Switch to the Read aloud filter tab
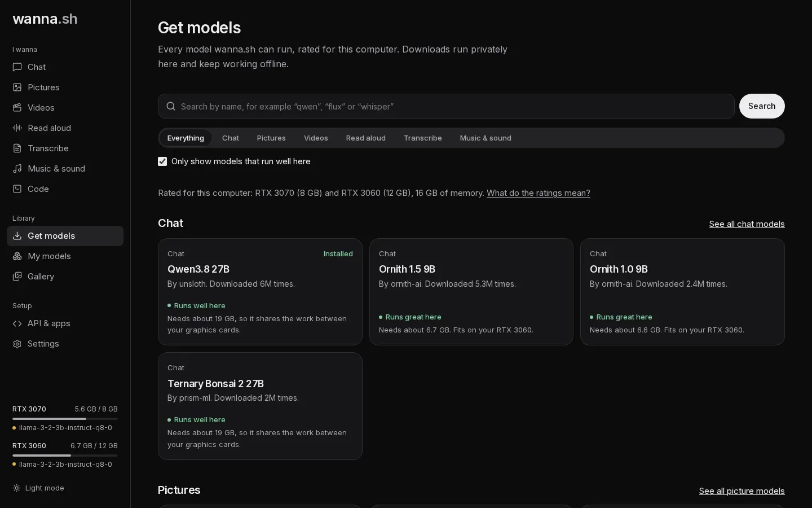Image resolution: width=812 pixels, height=508 pixels. [366, 138]
